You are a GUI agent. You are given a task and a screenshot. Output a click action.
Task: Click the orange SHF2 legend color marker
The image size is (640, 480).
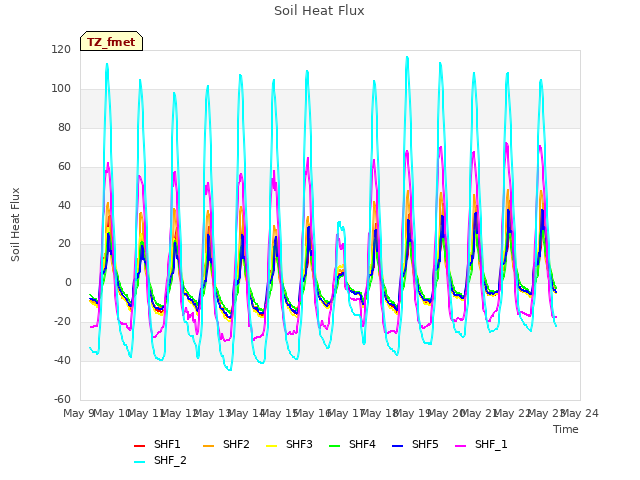point(209,446)
